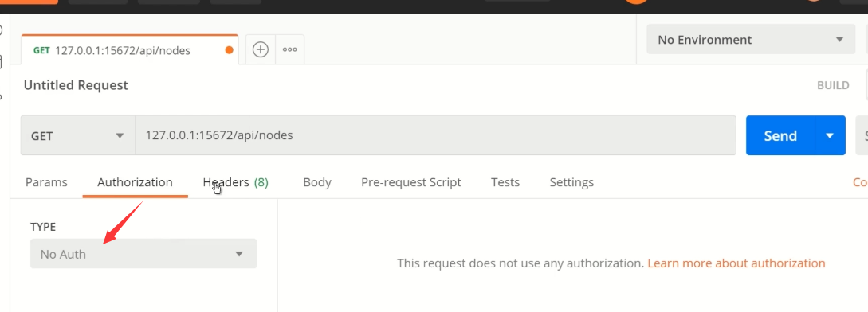Send the request with Send button
Screen dimensions: 868x312
780,135
